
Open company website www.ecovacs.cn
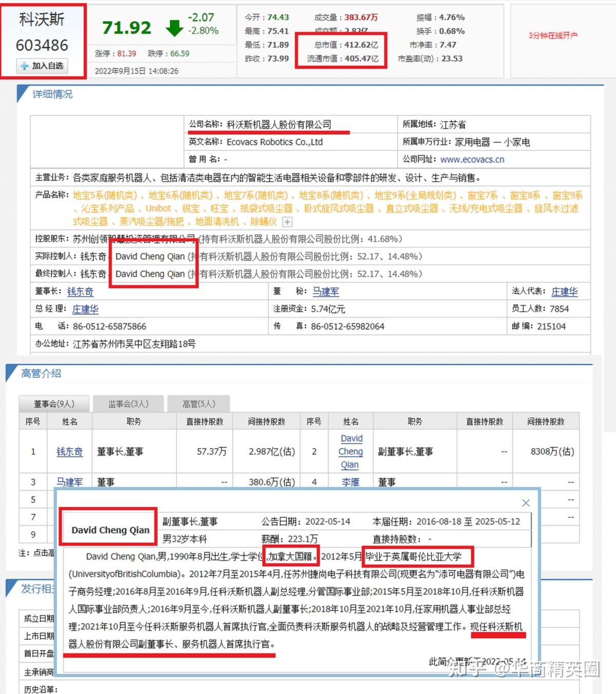click(472, 160)
